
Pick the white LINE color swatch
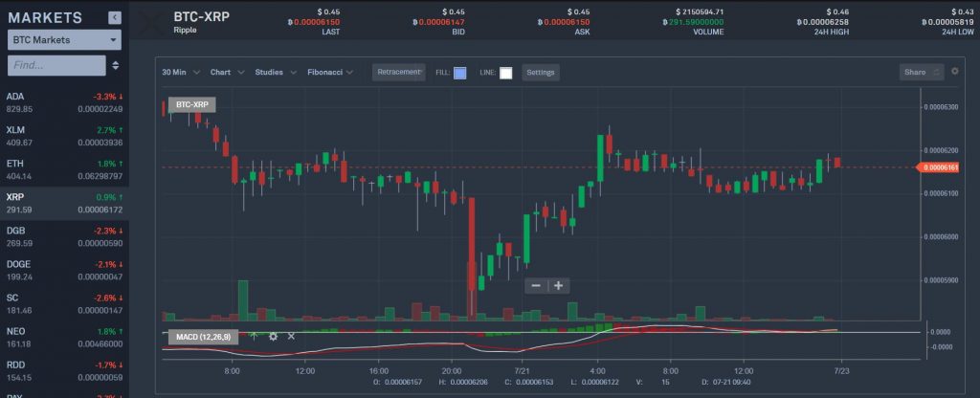point(505,73)
